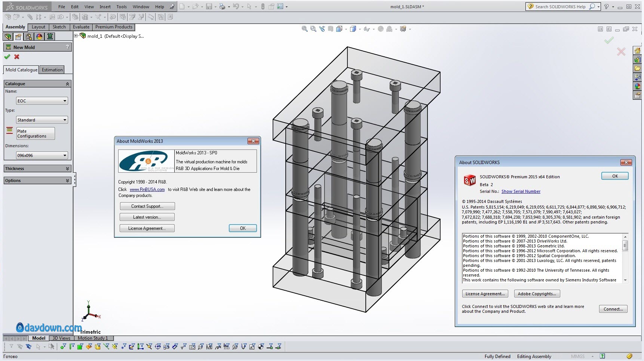This screenshot has height=361, width=644.
Task: Open Custom Properties icon in task pane
Action: (638, 96)
